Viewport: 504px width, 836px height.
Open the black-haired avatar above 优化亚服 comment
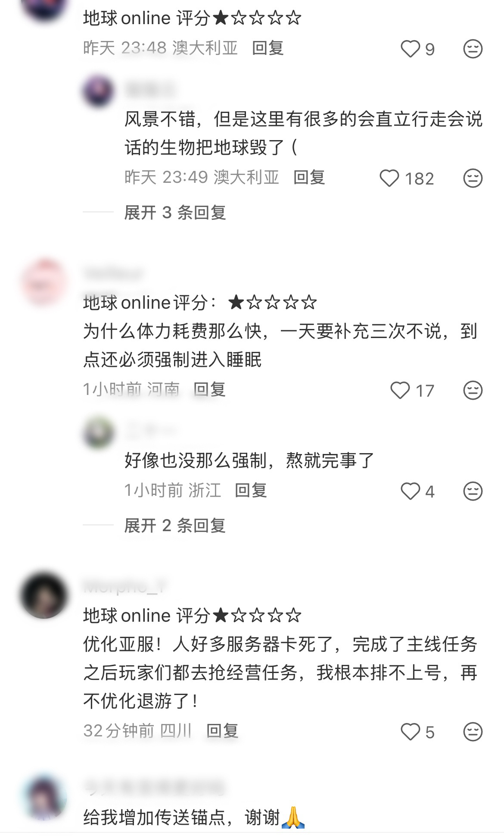pyautogui.click(x=44, y=595)
